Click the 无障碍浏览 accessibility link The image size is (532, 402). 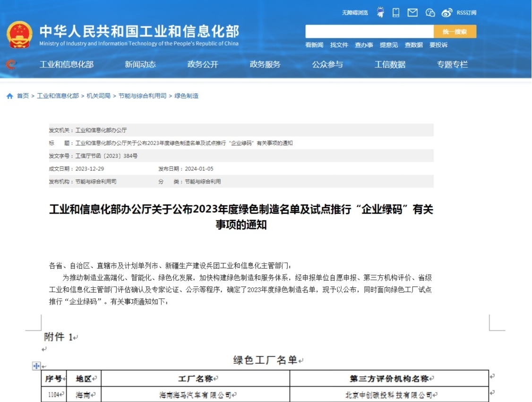355,13
